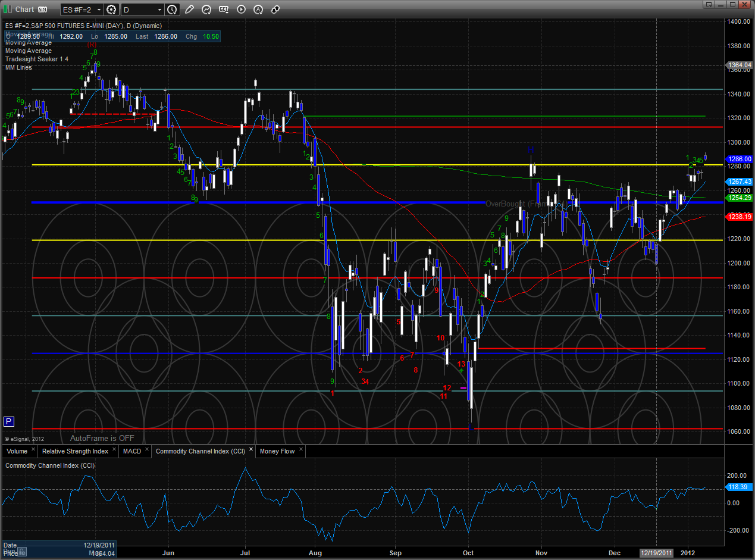Click the 12/19/2011 date marker on time axis
The width and height of the screenshot is (755, 560).
(x=657, y=553)
